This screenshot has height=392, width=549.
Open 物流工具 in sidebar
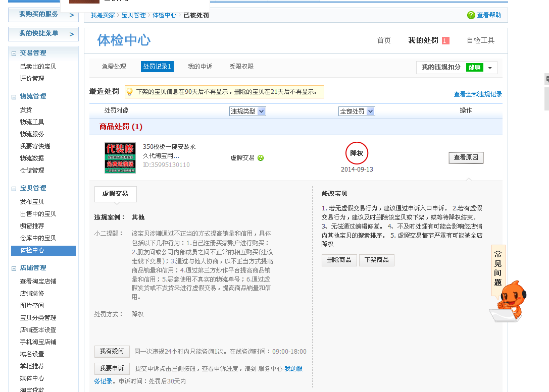[x=32, y=122]
